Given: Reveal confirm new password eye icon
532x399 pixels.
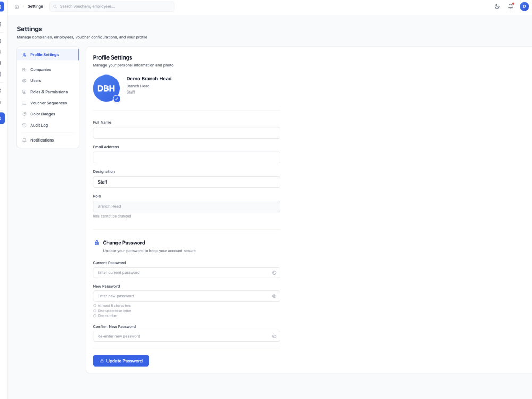Looking at the screenshot, I should pos(274,337).
